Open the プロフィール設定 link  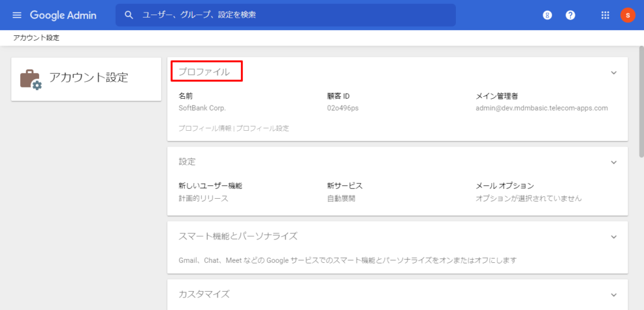pos(263,128)
